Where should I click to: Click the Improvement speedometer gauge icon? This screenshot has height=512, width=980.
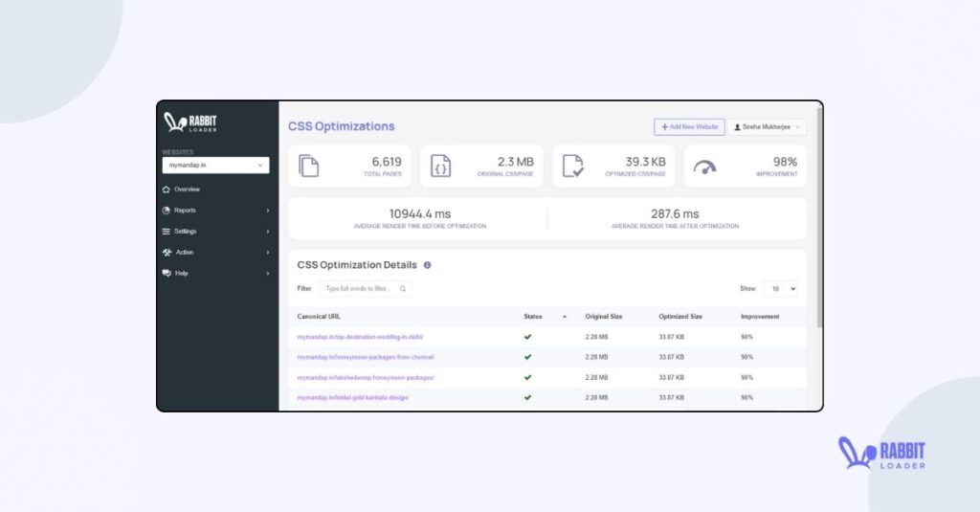pyautogui.click(x=705, y=167)
